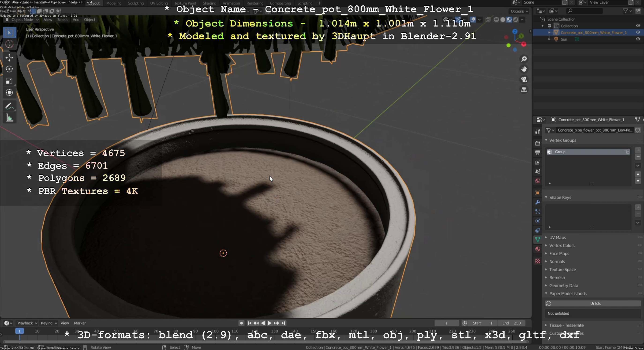Select the Measure ruler tool
The image size is (644, 350).
pos(9,118)
